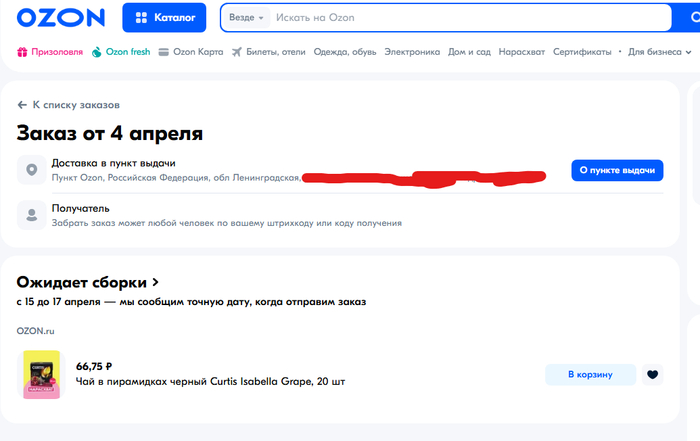Open the Каталог button
700x441 pixels.
click(x=164, y=17)
